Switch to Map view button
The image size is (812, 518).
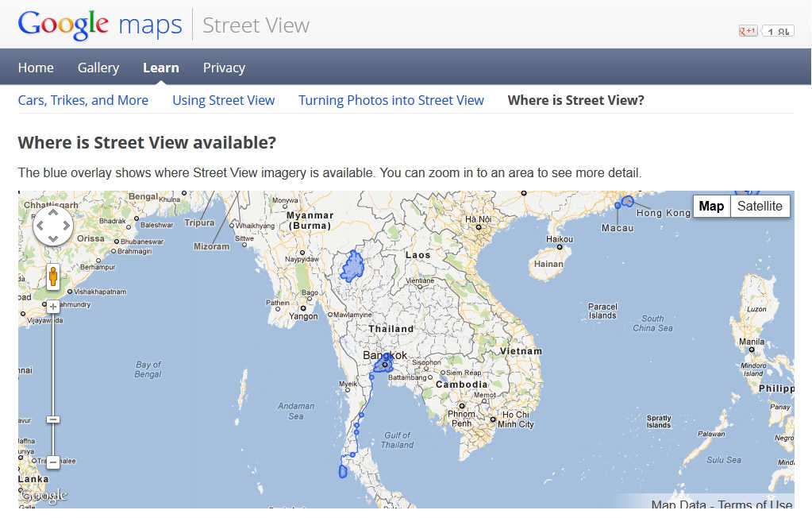click(711, 207)
